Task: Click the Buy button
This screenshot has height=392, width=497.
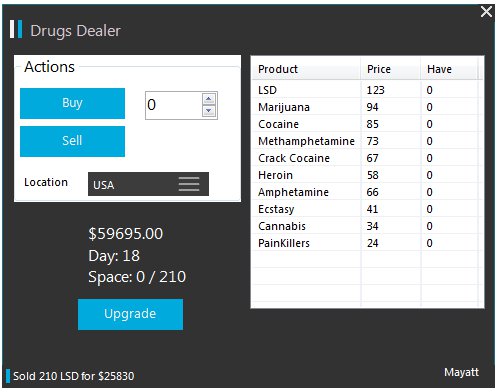Action: (72, 103)
